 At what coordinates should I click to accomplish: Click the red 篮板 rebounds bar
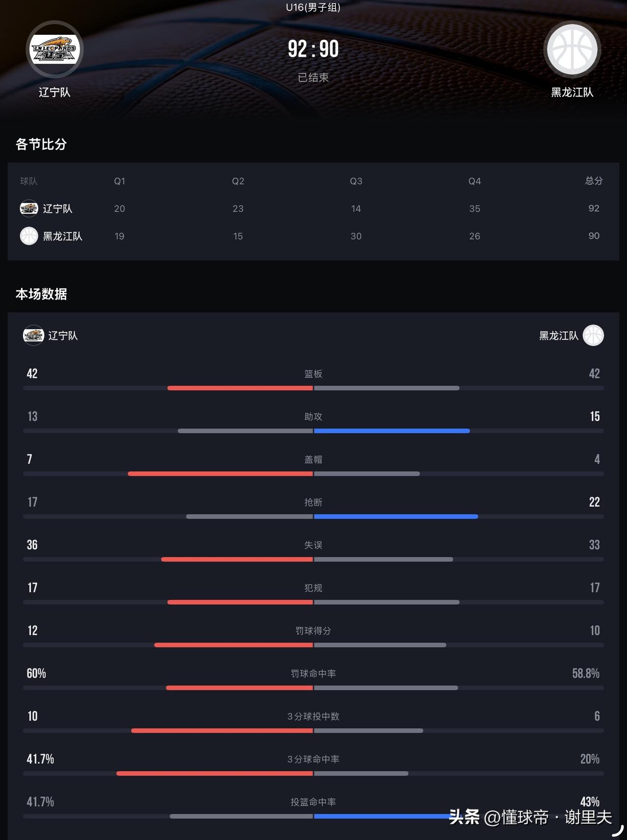click(240, 388)
